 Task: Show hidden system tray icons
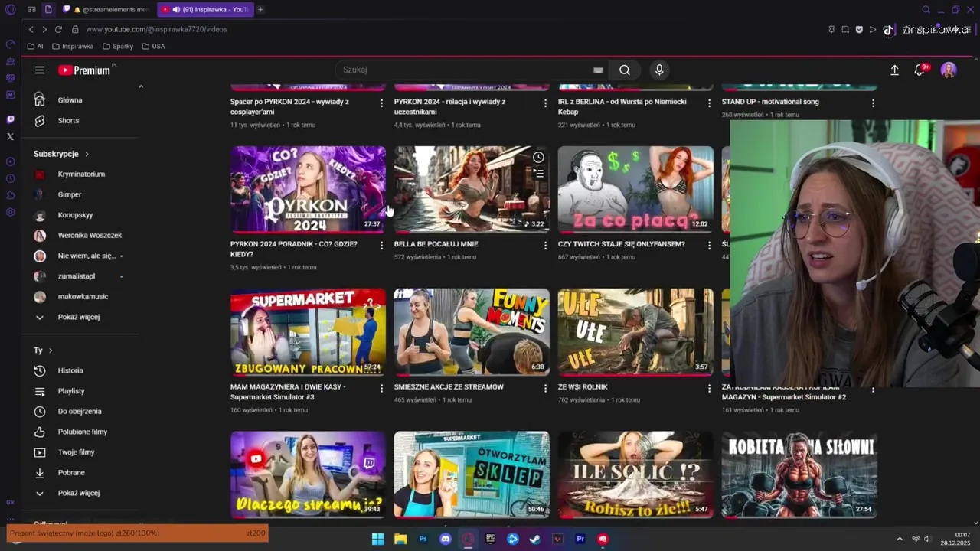[x=900, y=539]
